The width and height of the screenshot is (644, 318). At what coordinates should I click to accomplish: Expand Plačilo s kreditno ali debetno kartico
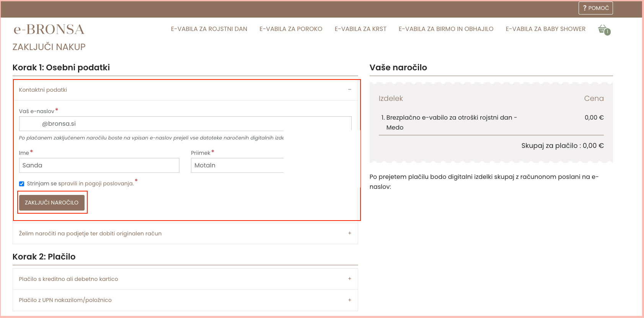pos(186,279)
